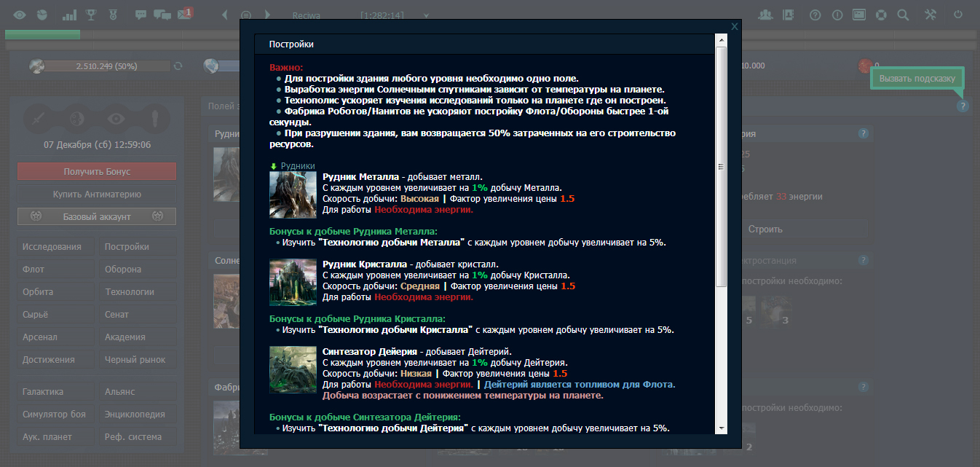Screen dimensions: 980x467
Task: Open the trophy records icon
Action: [x=91, y=15]
